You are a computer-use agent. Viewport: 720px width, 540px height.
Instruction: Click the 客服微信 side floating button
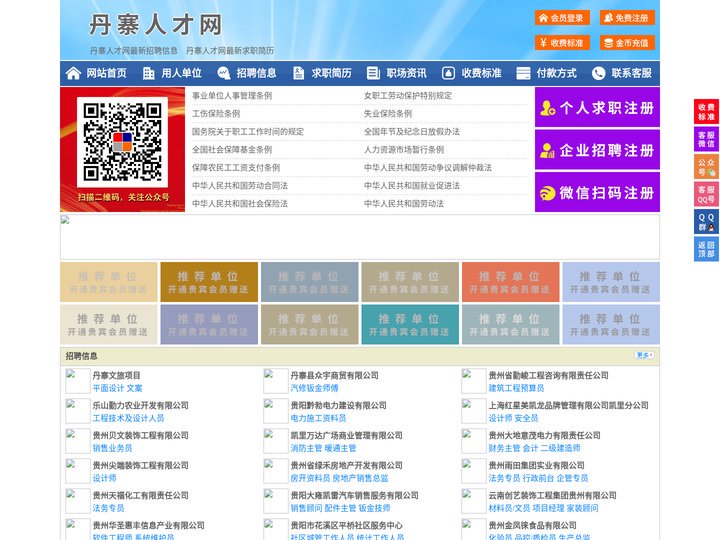[x=706, y=139]
